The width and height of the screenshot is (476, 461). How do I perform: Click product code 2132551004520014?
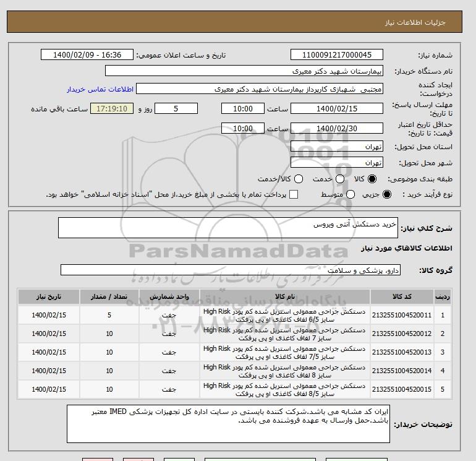pos(402,371)
